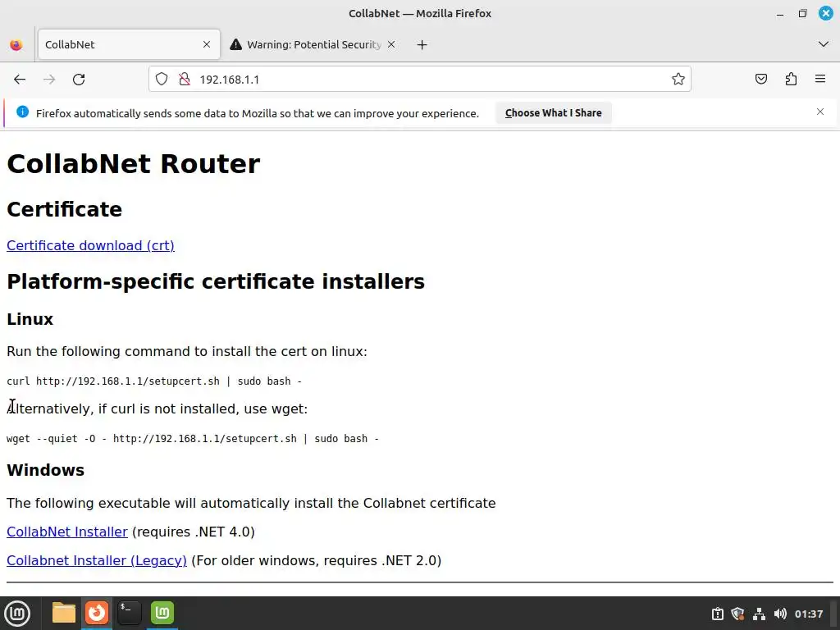
Task: Click the info icon in notification bar
Action: [22, 112]
